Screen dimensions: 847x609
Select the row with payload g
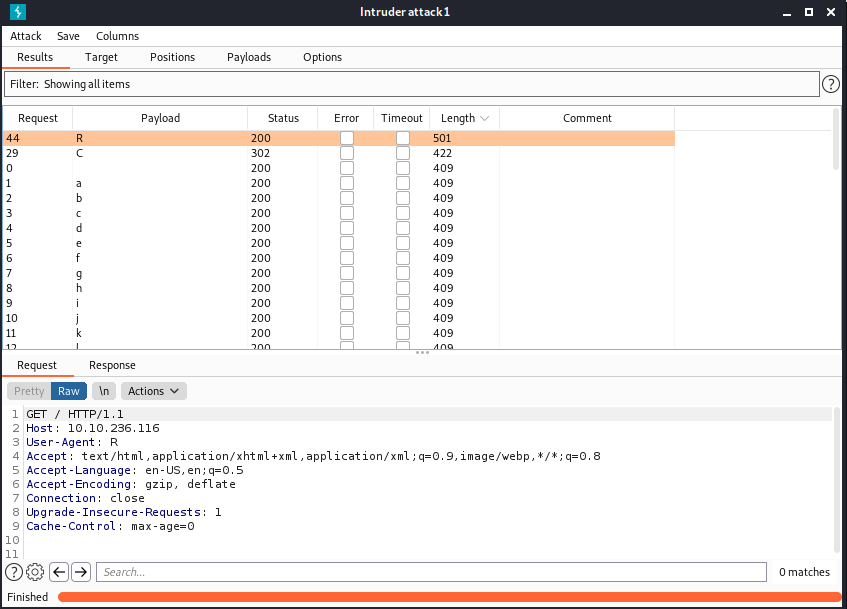[x=339, y=273]
